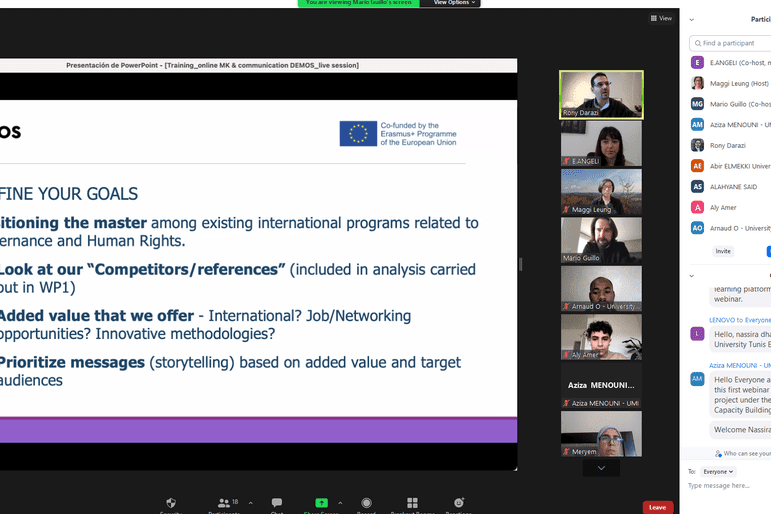Open the Reactions emoji icon
This screenshot has width=771, height=514.
459,503
